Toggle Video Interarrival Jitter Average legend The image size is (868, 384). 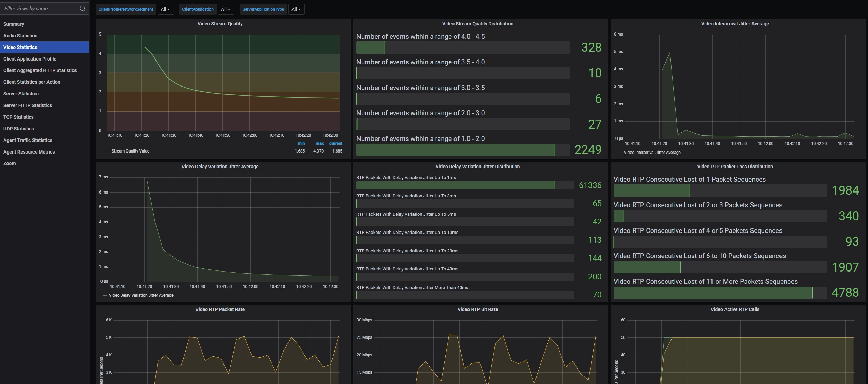click(652, 153)
